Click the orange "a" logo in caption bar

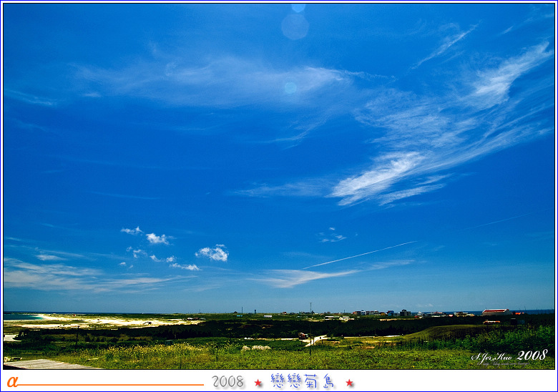[x=11, y=381]
